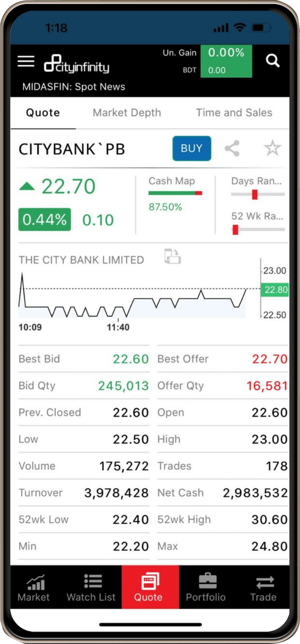Select the Quote top tab
300x644 pixels.
click(43, 113)
